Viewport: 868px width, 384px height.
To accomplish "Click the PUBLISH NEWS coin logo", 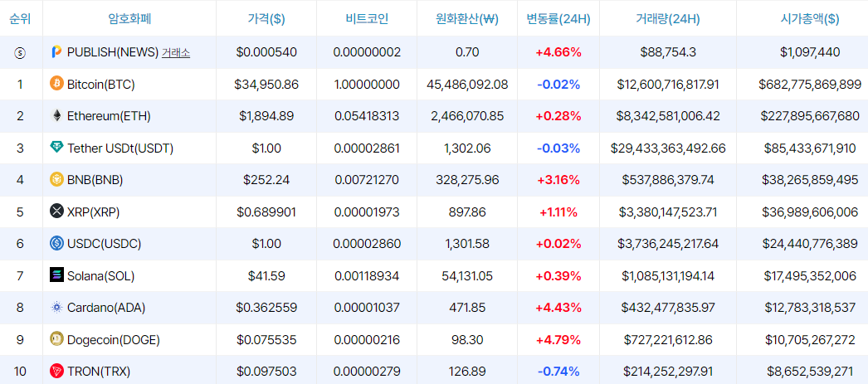I will (x=56, y=52).
